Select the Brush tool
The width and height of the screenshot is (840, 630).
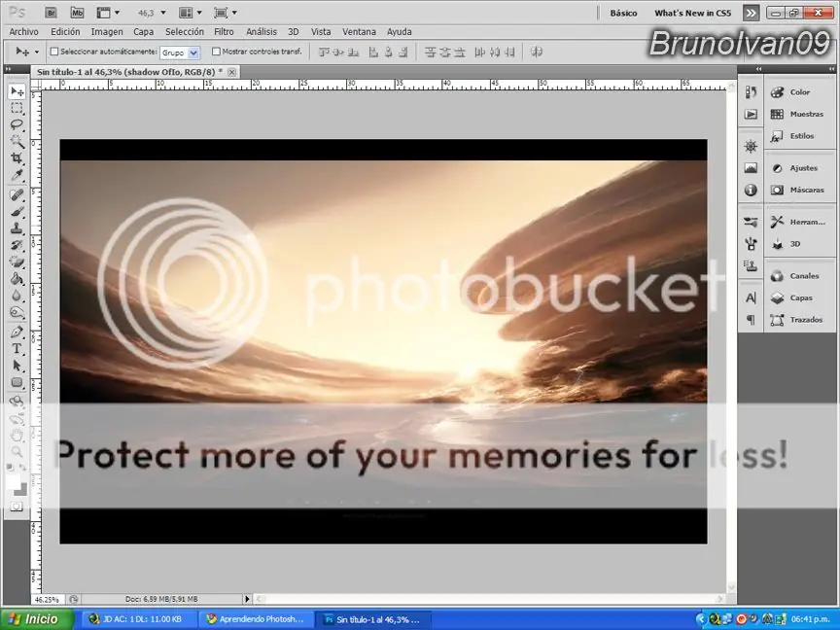17,212
